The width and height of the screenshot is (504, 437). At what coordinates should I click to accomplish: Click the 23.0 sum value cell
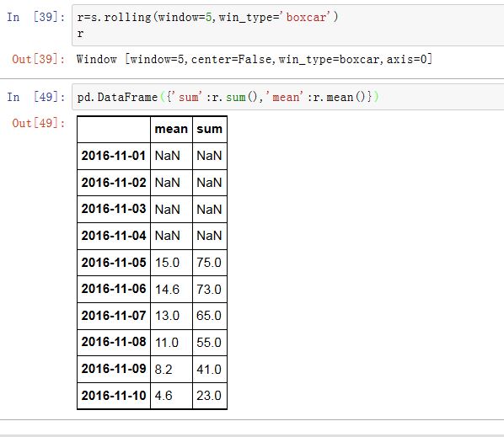(x=210, y=396)
